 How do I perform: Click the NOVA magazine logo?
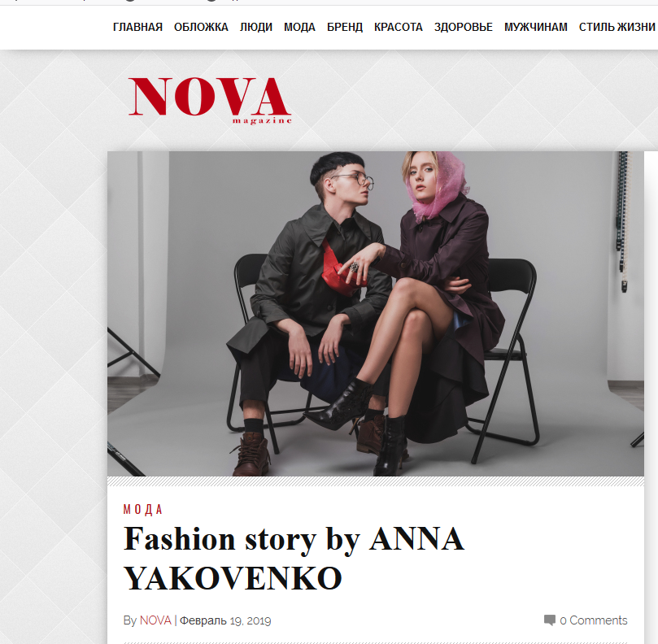[209, 100]
